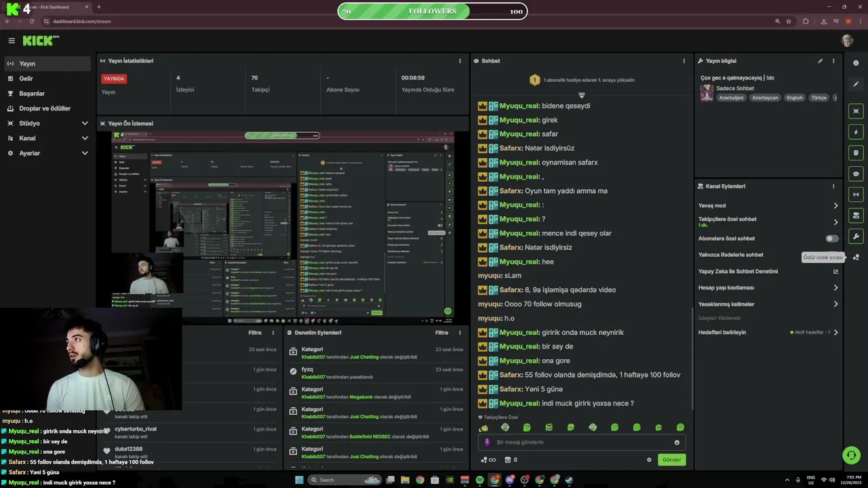Click the chat vertical scrollbar

tap(692, 359)
